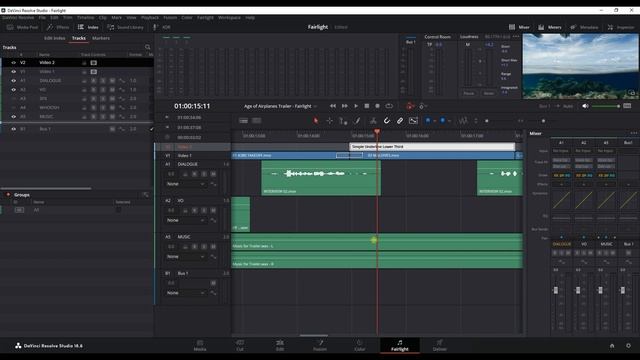Image resolution: width=640 pixels, height=360 pixels.
Task: Expand the flag color dropdown arrow
Action: [x=434, y=121]
